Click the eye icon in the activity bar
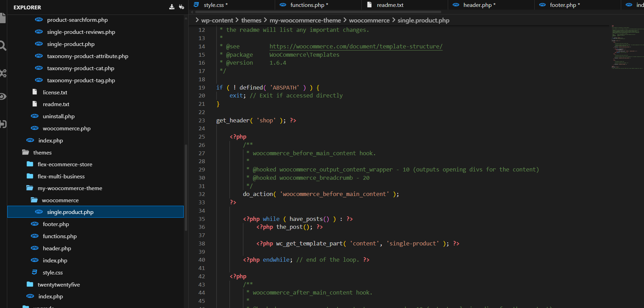Viewport: 644px width, 308px height. click(x=3, y=96)
